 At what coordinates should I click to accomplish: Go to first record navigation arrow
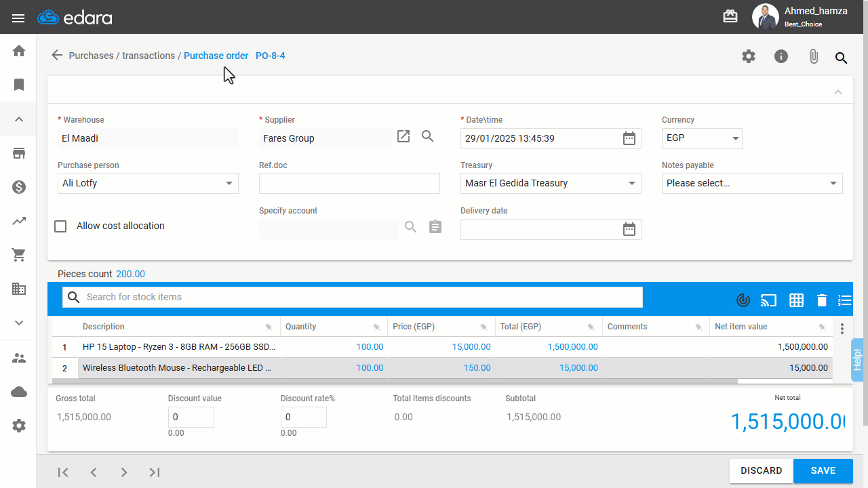click(x=63, y=472)
